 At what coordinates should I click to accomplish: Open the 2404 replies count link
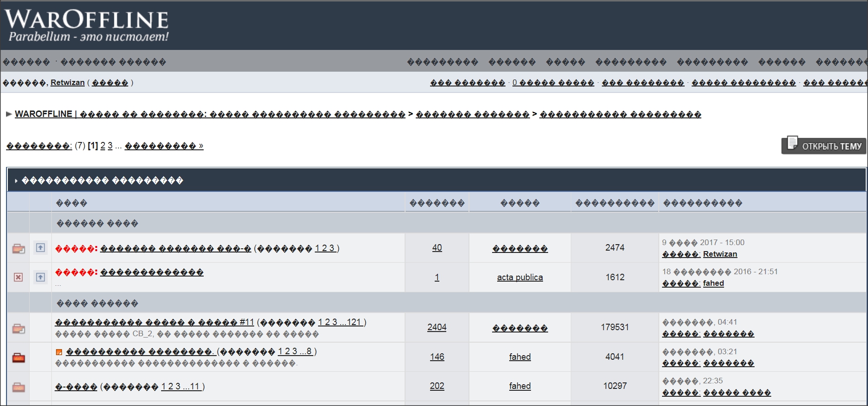click(x=437, y=327)
